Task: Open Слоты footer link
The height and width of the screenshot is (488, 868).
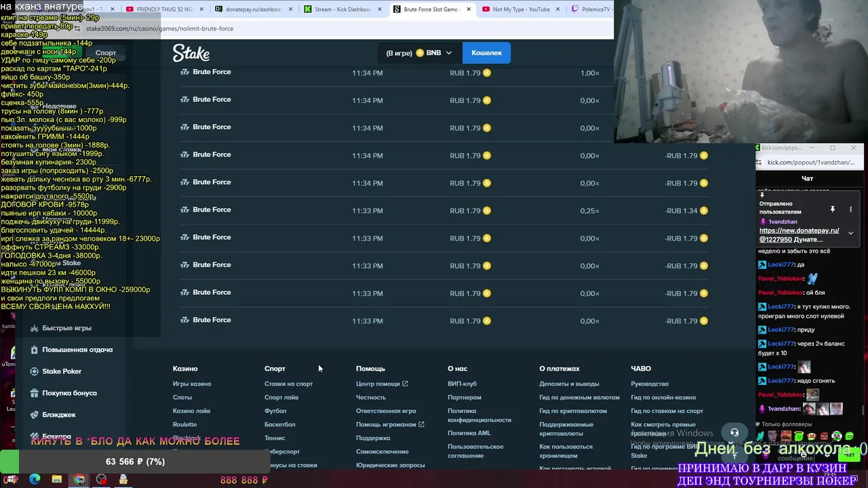Action: 182,397
